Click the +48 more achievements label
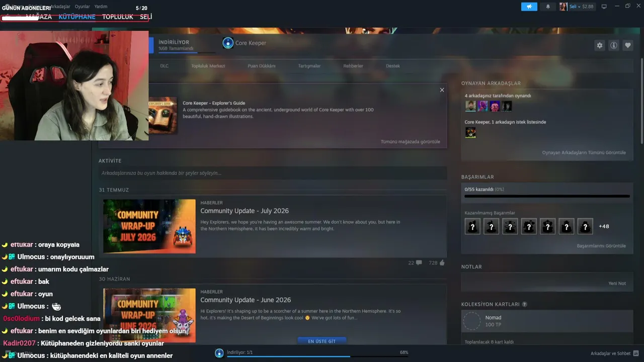 (604, 226)
